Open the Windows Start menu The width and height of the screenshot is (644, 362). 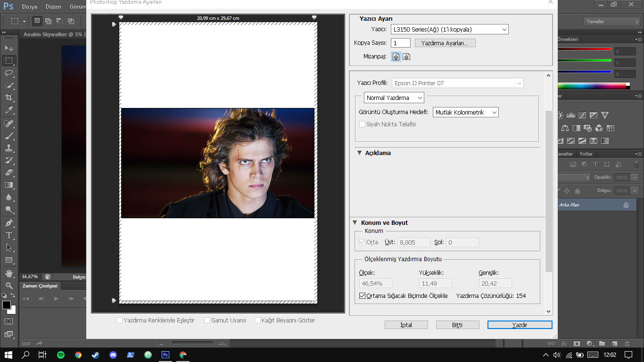[x=8, y=355]
